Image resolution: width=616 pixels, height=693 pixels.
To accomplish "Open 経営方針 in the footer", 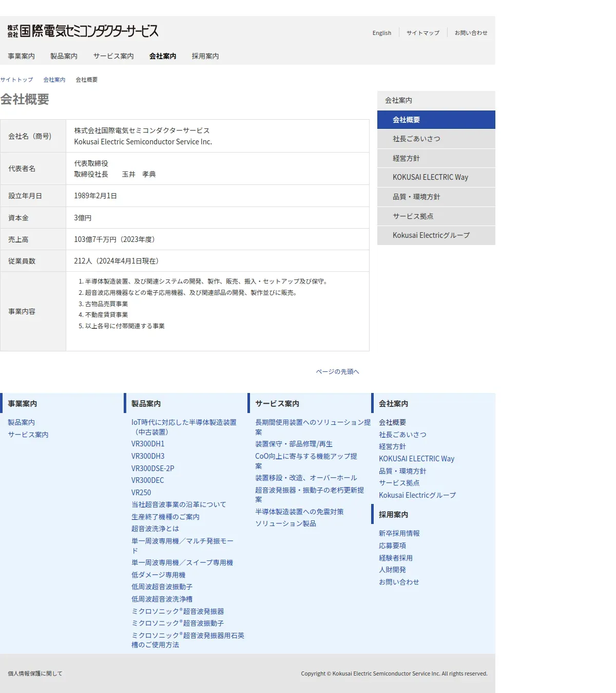I will (392, 446).
